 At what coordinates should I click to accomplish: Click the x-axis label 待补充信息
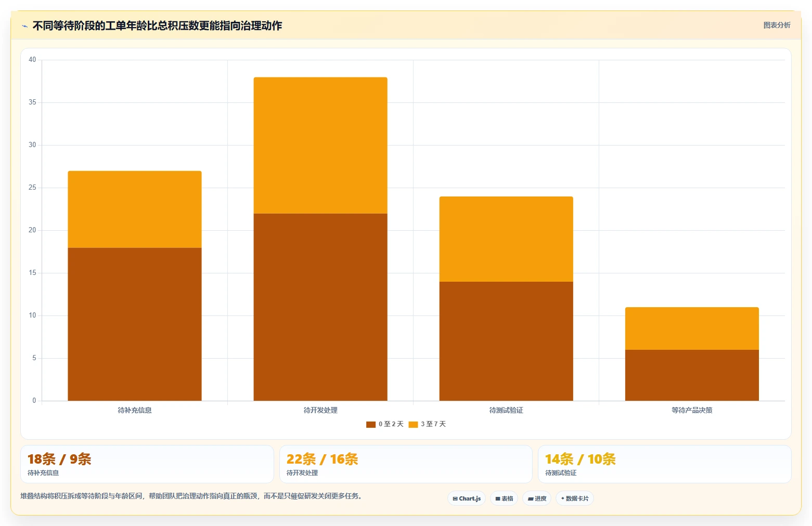tap(135, 410)
